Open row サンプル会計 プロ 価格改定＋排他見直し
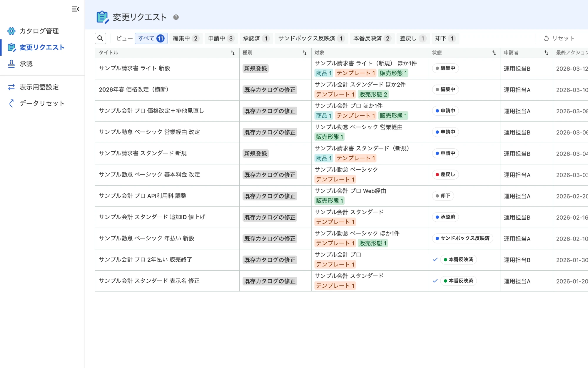This screenshot has width=588, height=368. coord(341,111)
